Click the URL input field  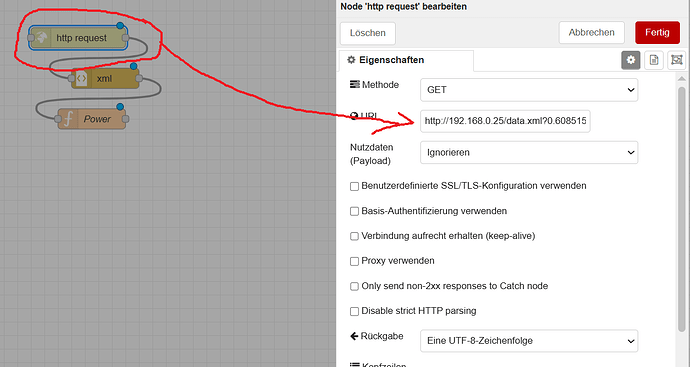point(505,121)
